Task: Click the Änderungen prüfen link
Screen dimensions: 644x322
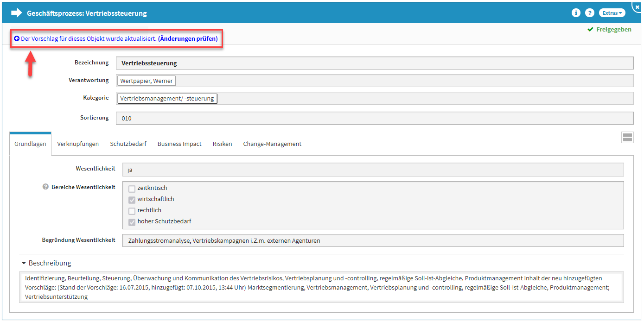Action: pyautogui.click(x=188, y=39)
